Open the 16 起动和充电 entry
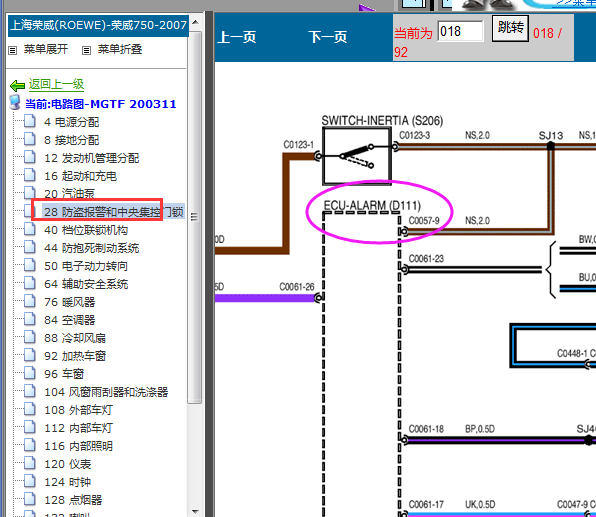Image resolution: width=596 pixels, height=517 pixels. pos(80,176)
